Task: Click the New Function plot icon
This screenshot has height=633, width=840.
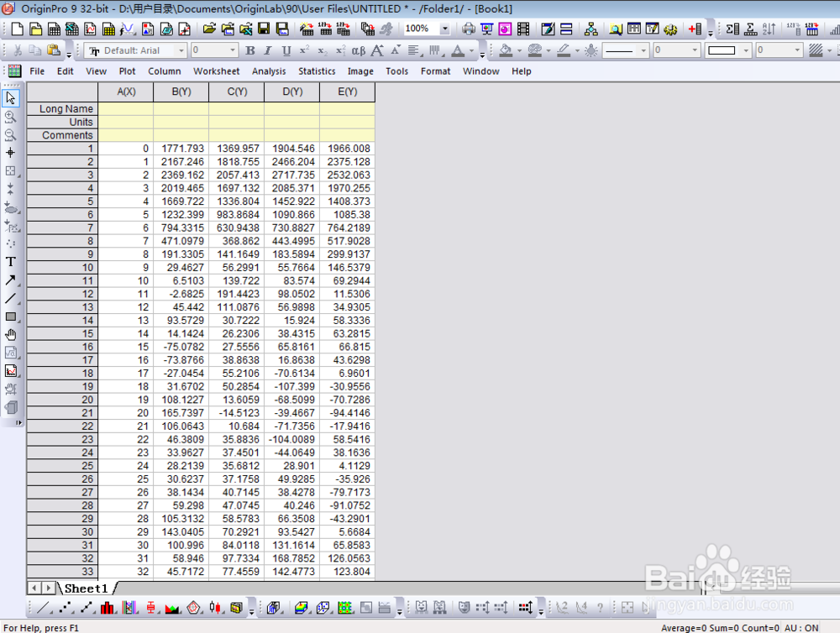Action: pos(128,29)
